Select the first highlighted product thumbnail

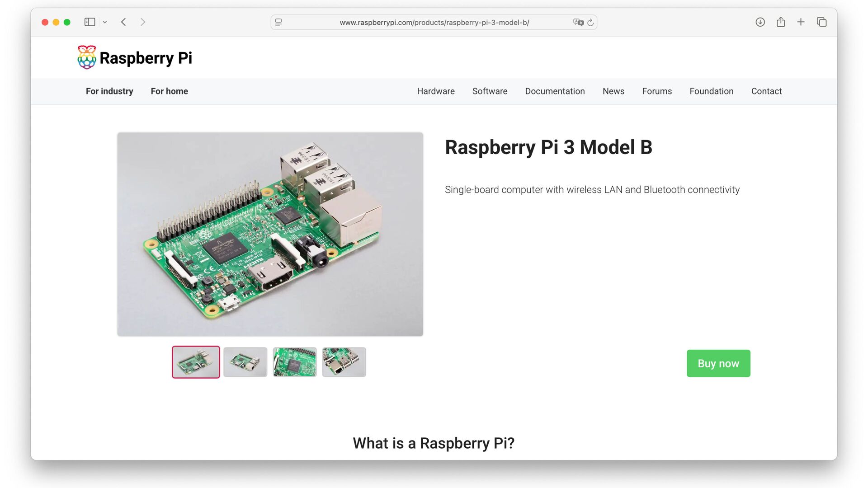click(x=196, y=362)
